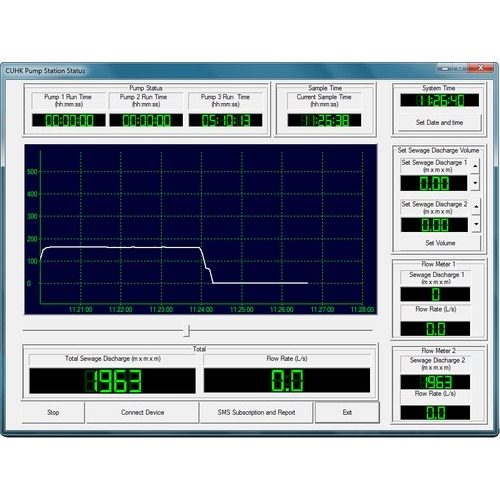Close the CUHK Pump Station Status window
This screenshot has height=500, width=500.
click(480, 68)
